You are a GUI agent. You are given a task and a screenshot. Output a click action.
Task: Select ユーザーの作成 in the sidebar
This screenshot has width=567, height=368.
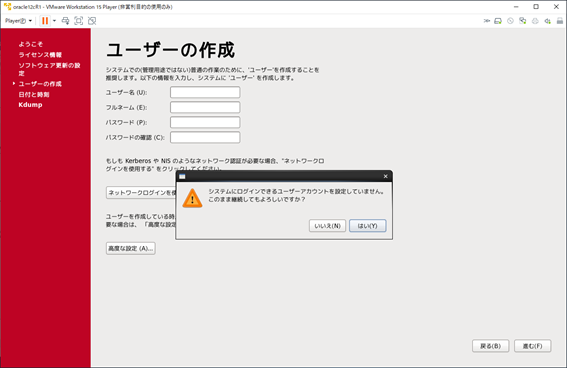[x=40, y=84]
